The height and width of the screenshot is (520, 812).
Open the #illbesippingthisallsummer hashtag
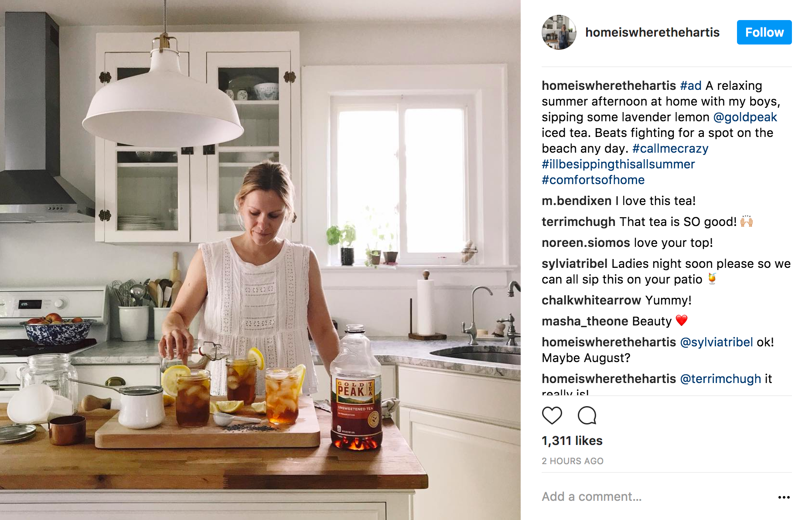coord(618,164)
